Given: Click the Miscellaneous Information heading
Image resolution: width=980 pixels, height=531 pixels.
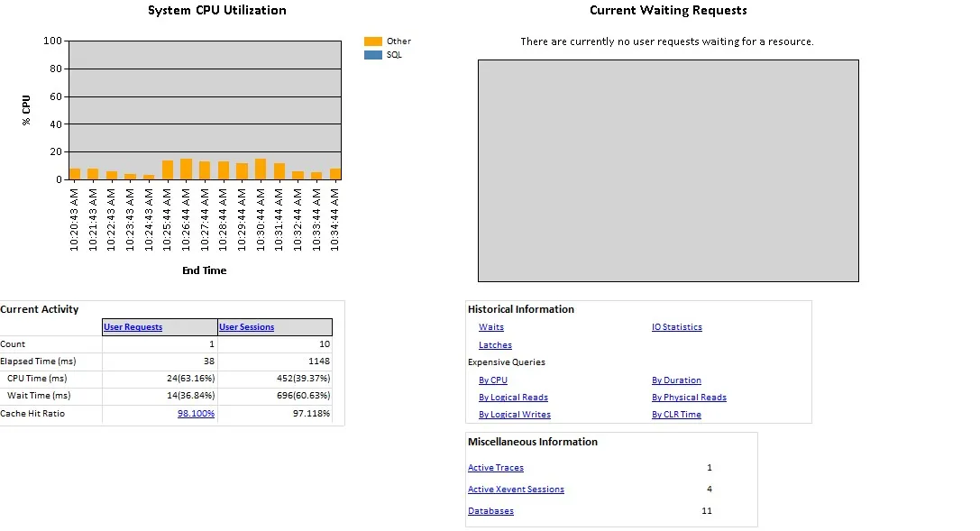Looking at the screenshot, I should pyautogui.click(x=533, y=442).
